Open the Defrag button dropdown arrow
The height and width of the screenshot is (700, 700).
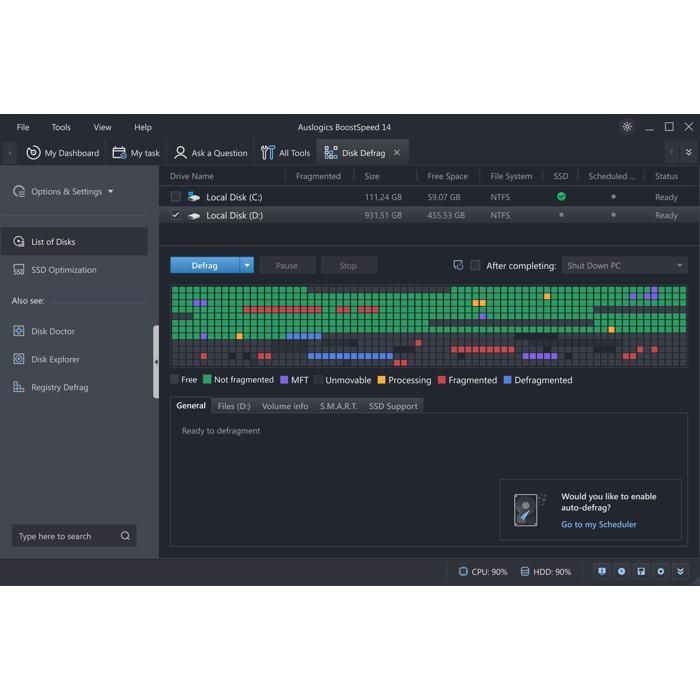tap(247, 266)
